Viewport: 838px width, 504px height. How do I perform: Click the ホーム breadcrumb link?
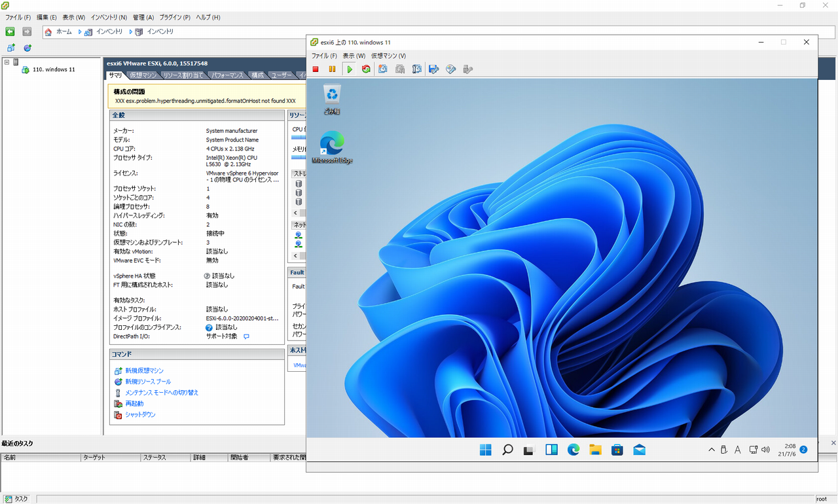pos(64,31)
